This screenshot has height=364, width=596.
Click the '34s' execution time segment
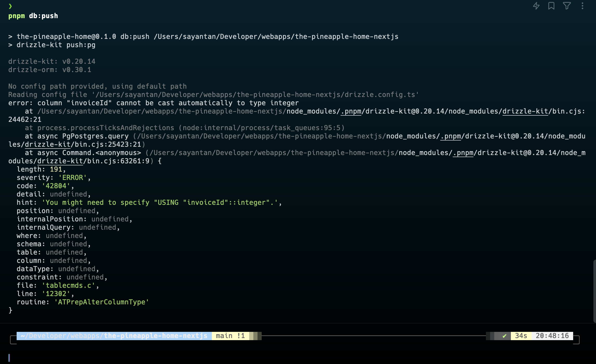[521, 336]
